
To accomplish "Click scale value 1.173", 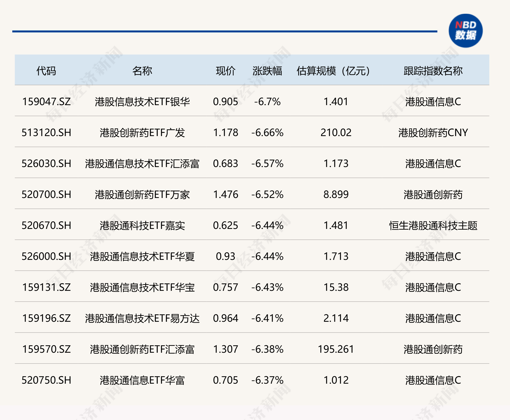I will click(x=336, y=164).
